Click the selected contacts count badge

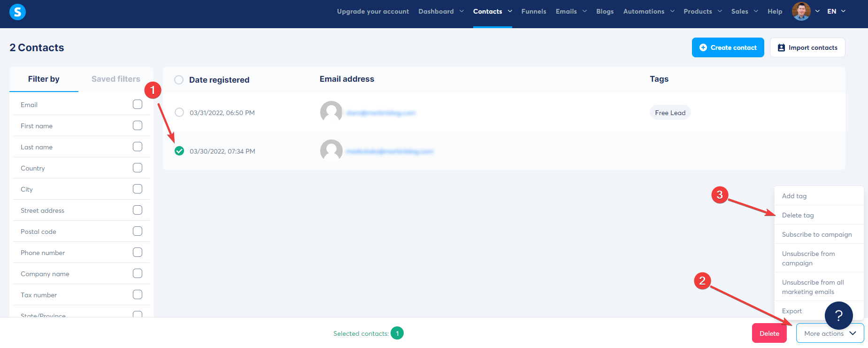[397, 333]
